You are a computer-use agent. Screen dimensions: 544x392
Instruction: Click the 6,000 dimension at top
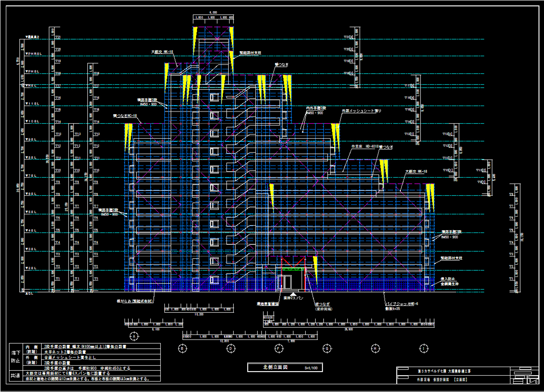coord(213,13)
